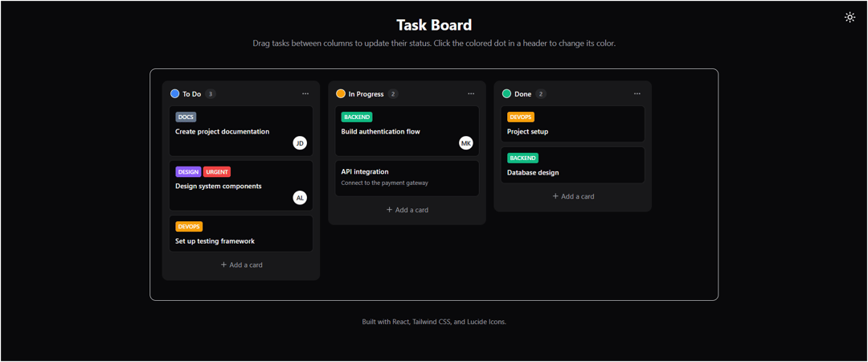Viewport: 868px width, 362px height.
Task: Click the AL assignee avatar
Action: 300,197
